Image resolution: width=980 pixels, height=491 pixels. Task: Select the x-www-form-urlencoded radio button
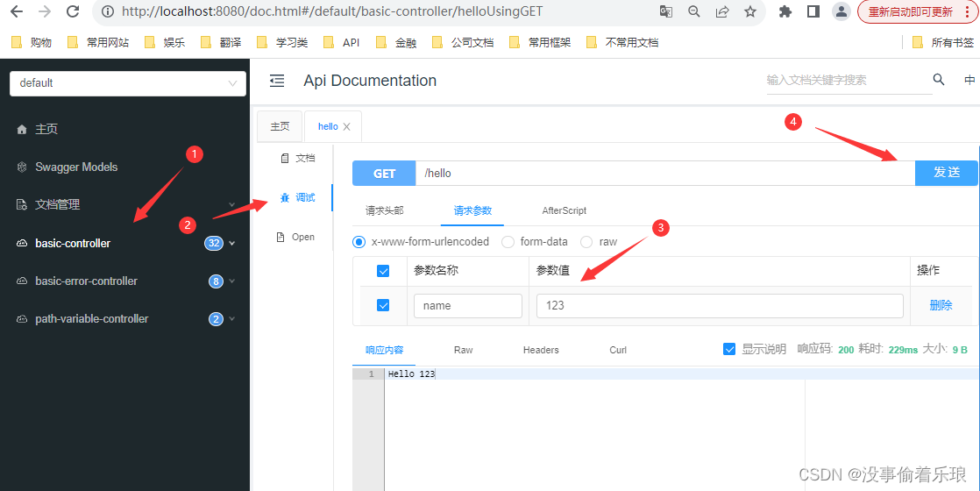coord(359,241)
